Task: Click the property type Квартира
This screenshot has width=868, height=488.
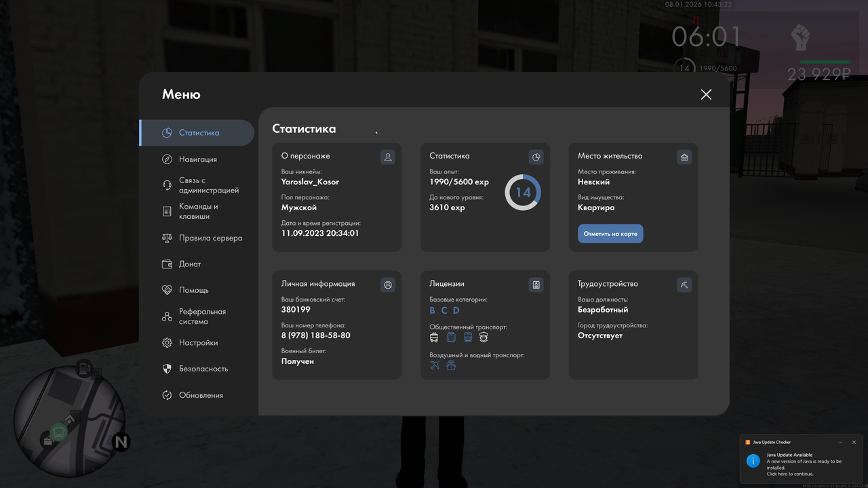Action: (596, 207)
